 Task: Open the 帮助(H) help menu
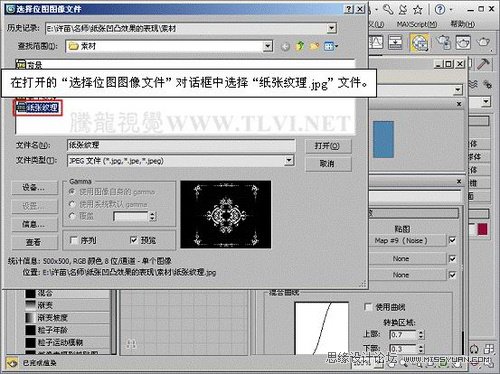(x=463, y=24)
